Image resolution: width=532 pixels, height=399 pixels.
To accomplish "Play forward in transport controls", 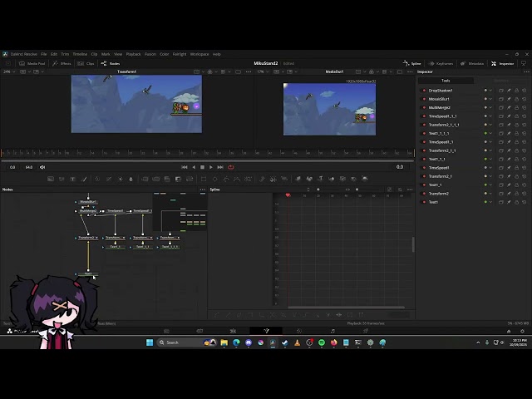I will [x=211, y=167].
